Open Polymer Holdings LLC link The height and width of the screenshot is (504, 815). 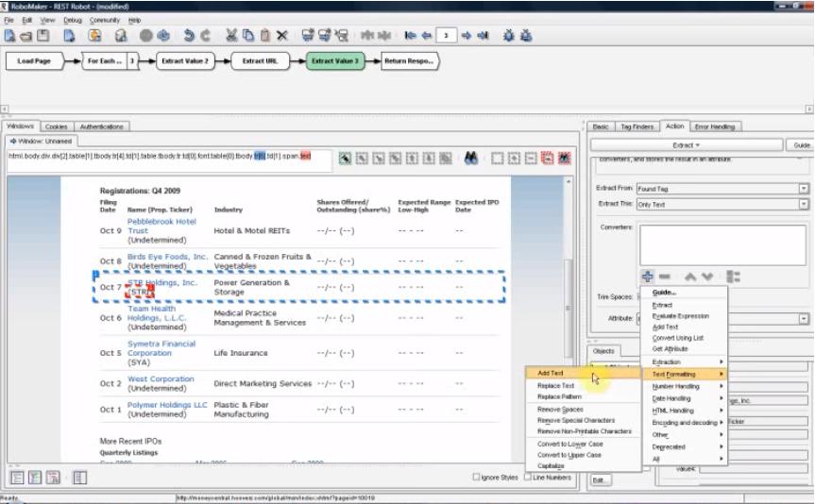click(167, 405)
